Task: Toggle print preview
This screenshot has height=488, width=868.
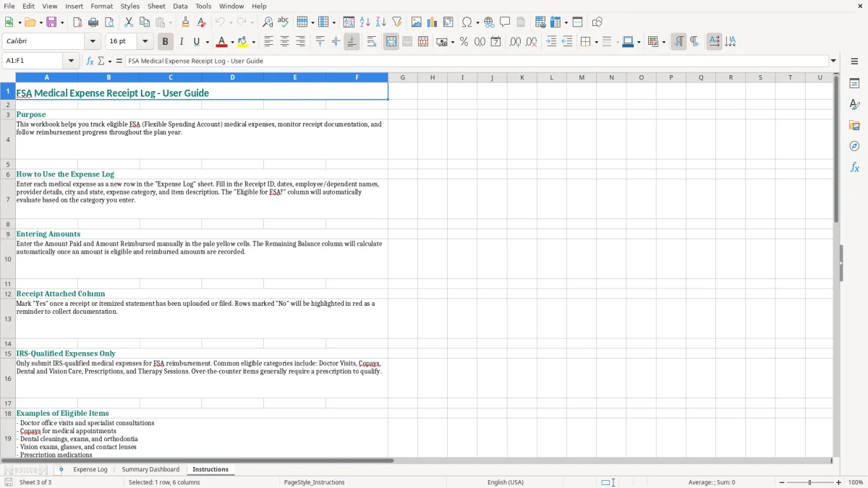Action: [109, 22]
